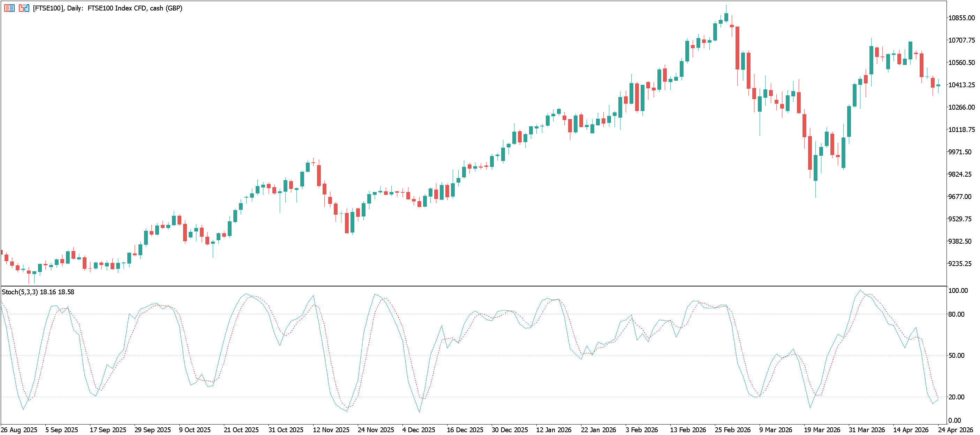The image size is (980, 435).
Task: Click the 0.00 stochastic scale label
Action: coord(955,421)
